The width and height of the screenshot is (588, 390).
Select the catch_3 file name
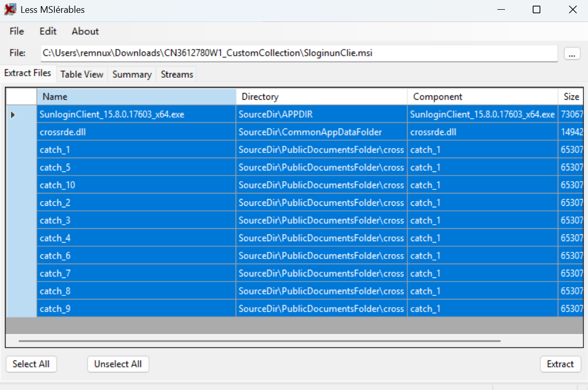tap(136, 220)
